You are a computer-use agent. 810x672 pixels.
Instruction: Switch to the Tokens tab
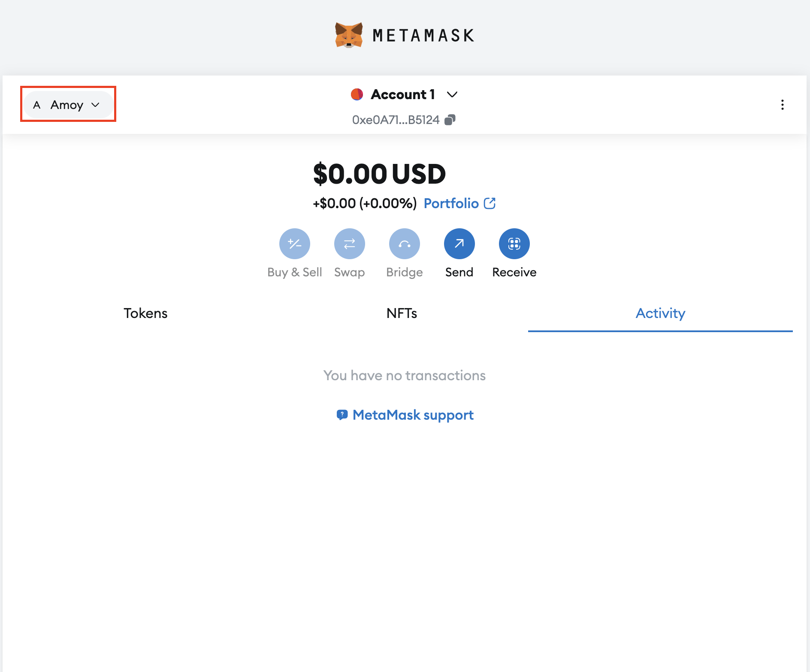click(145, 313)
